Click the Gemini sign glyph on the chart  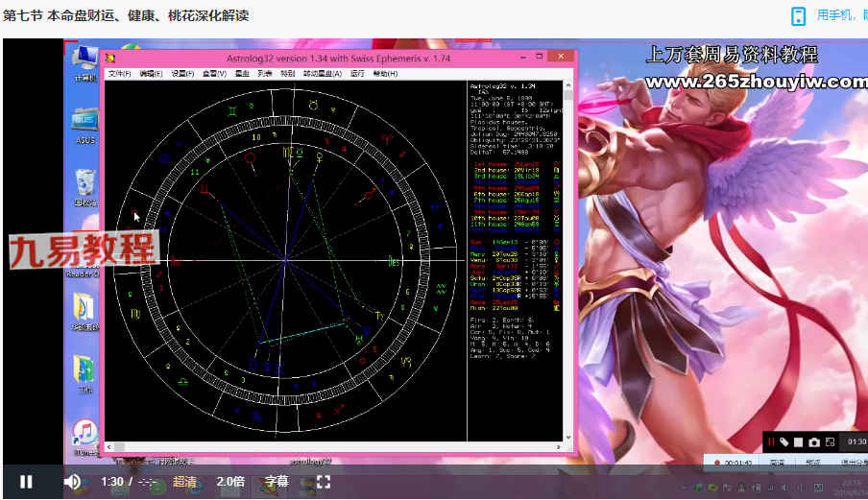coord(232,111)
